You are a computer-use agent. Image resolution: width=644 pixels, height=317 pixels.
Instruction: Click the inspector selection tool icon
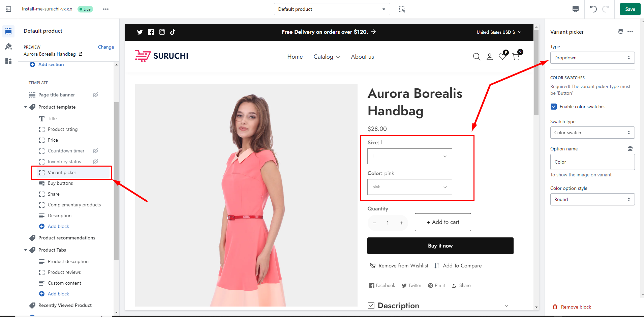pyautogui.click(x=402, y=9)
